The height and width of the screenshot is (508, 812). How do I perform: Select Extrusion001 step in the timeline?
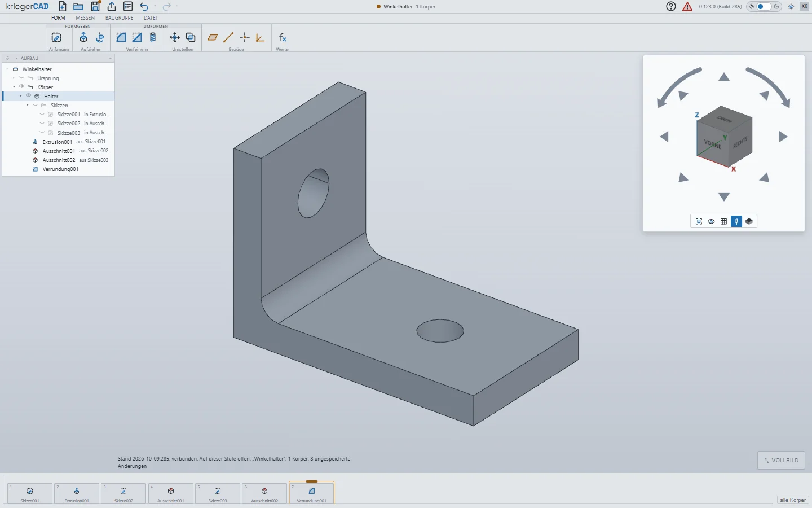point(77,493)
